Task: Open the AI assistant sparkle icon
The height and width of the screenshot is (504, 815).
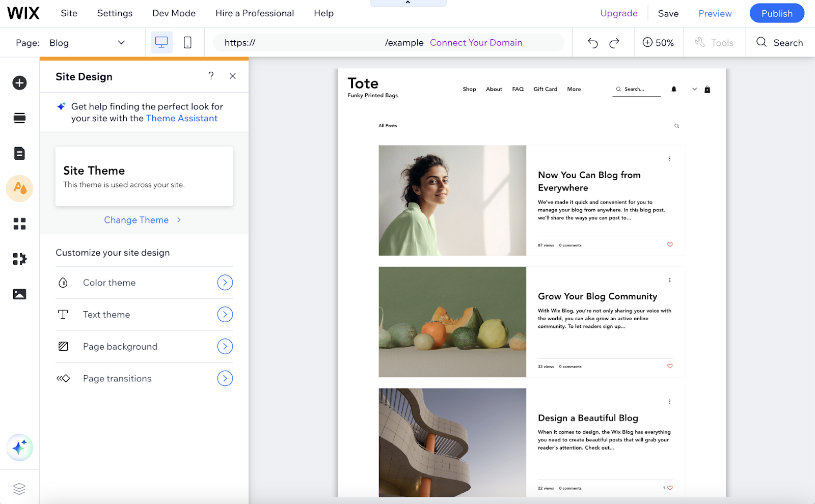Action: click(x=19, y=447)
